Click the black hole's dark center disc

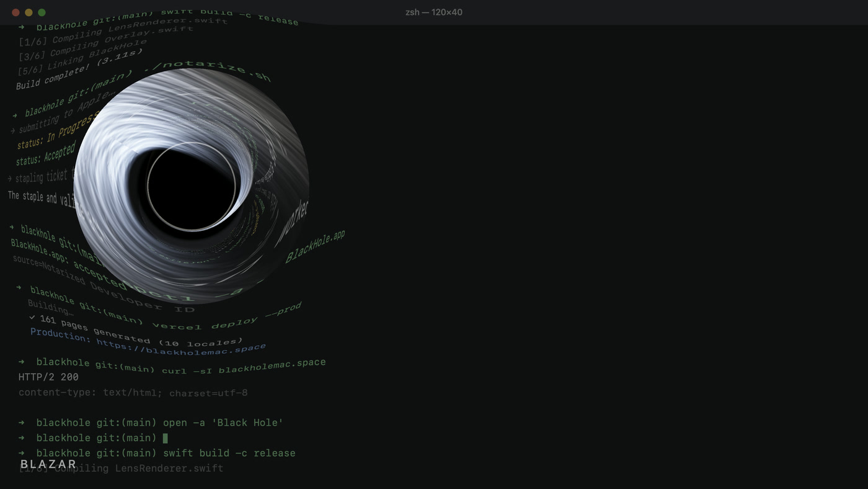pos(191,186)
